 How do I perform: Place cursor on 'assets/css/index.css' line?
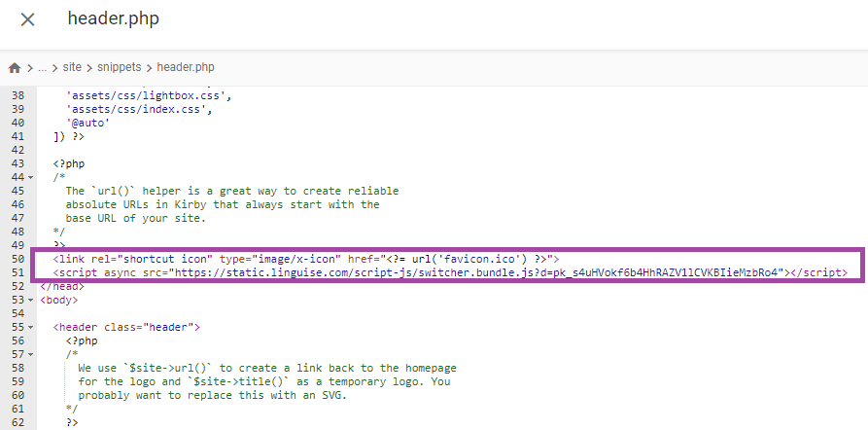coord(139,109)
